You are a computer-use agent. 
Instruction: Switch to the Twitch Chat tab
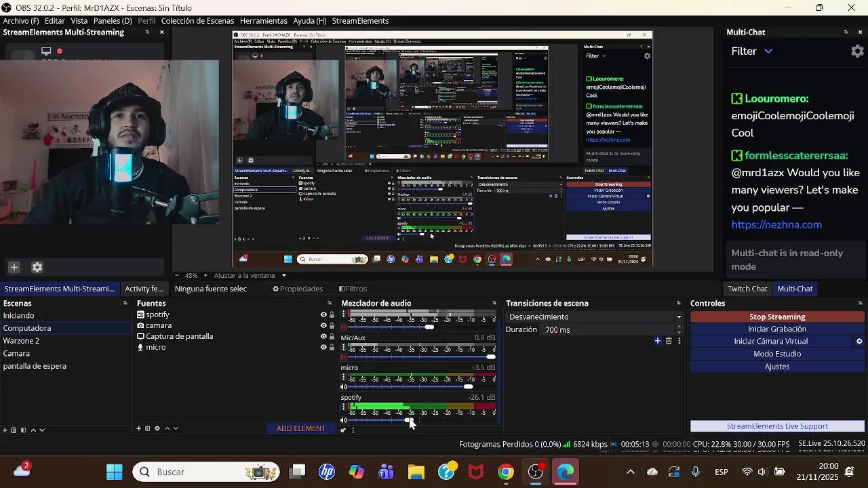coord(747,289)
